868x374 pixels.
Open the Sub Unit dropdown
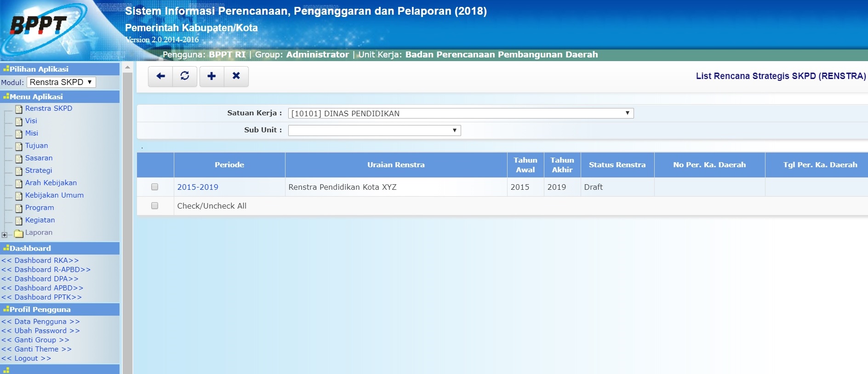(374, 130)
